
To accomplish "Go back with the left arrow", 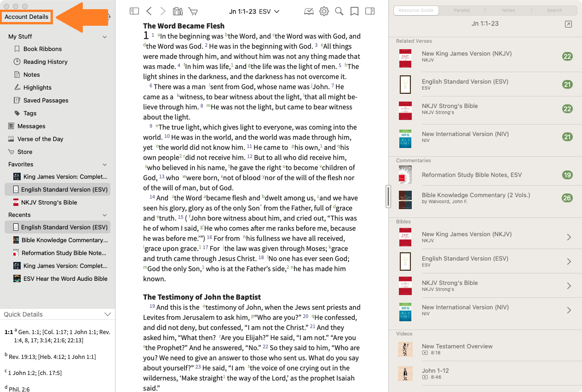I will (149, 11).
